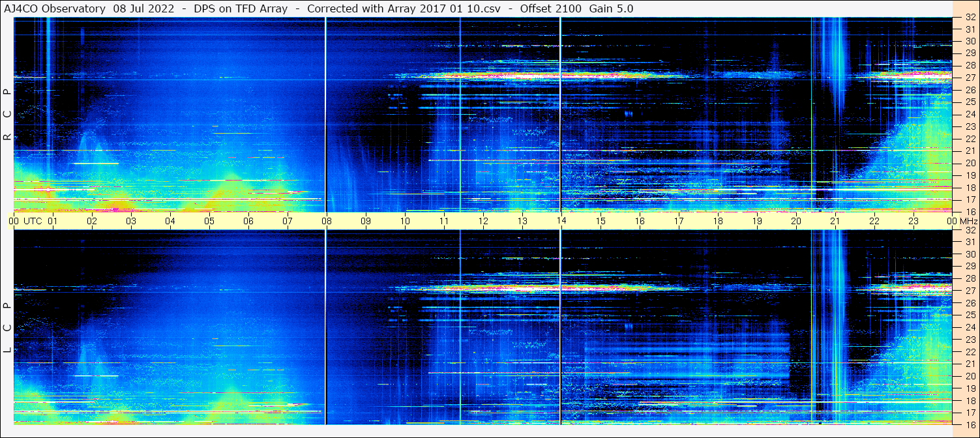Select hour 21 on the UTC time axis
The height and width of the screenshot is (438, 980).
coord(835,221)
